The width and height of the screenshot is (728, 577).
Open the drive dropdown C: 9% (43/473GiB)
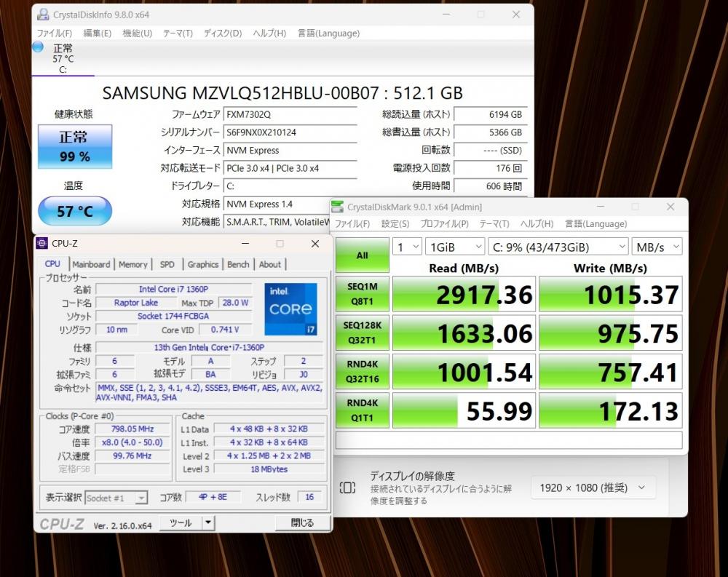point(558,247)
